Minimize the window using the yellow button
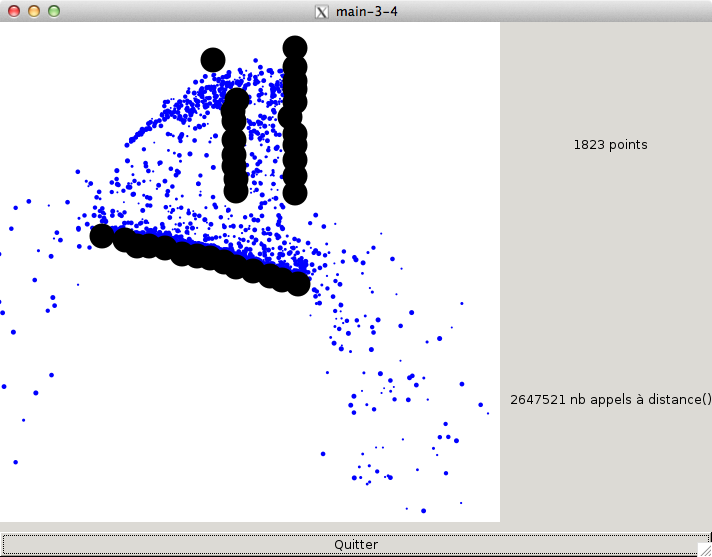 [33, 11]
